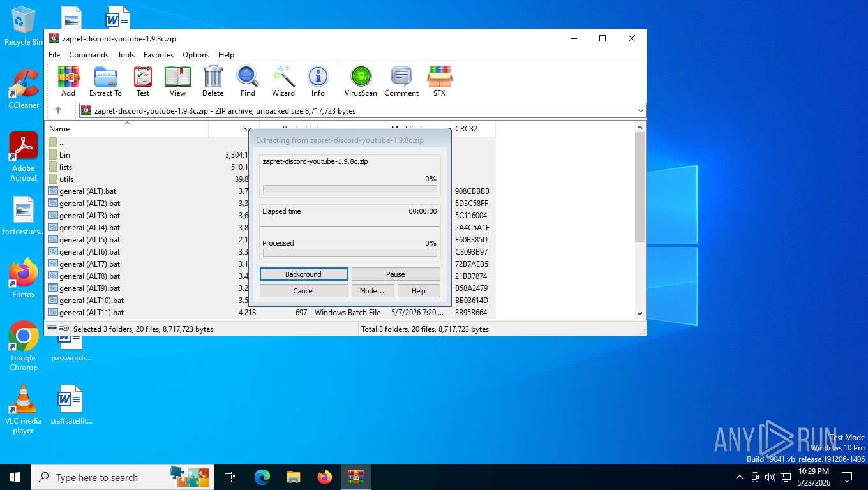The height and width of the screenshot is (490, 868).
Task: Click the Test archive toolbar icon
Action: [143, 81]
